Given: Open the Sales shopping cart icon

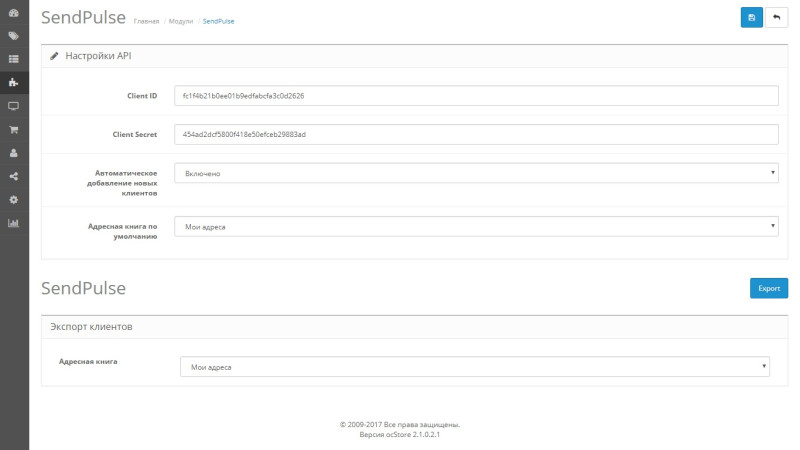Looking at the screenshot, I should [x=14, y=130].
